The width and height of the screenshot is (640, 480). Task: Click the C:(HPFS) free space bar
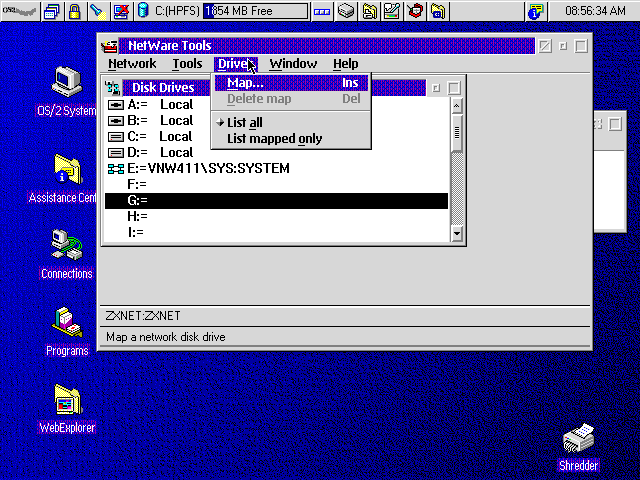tap(256, 11)
